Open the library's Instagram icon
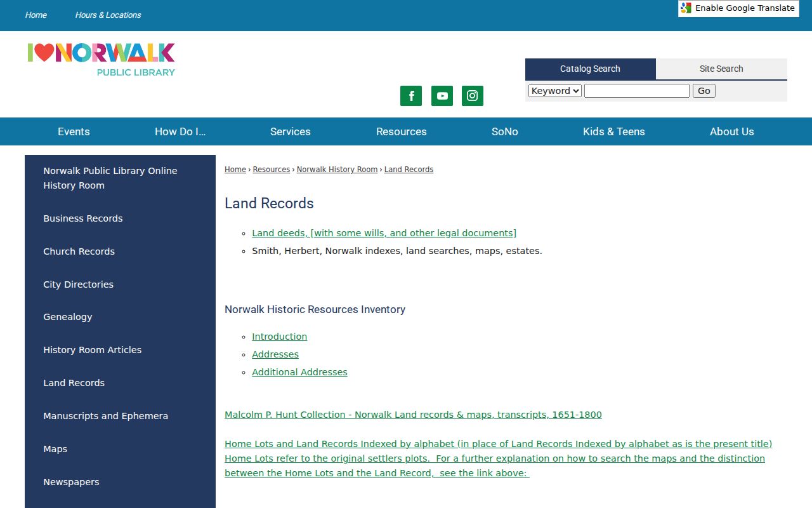 473,96
